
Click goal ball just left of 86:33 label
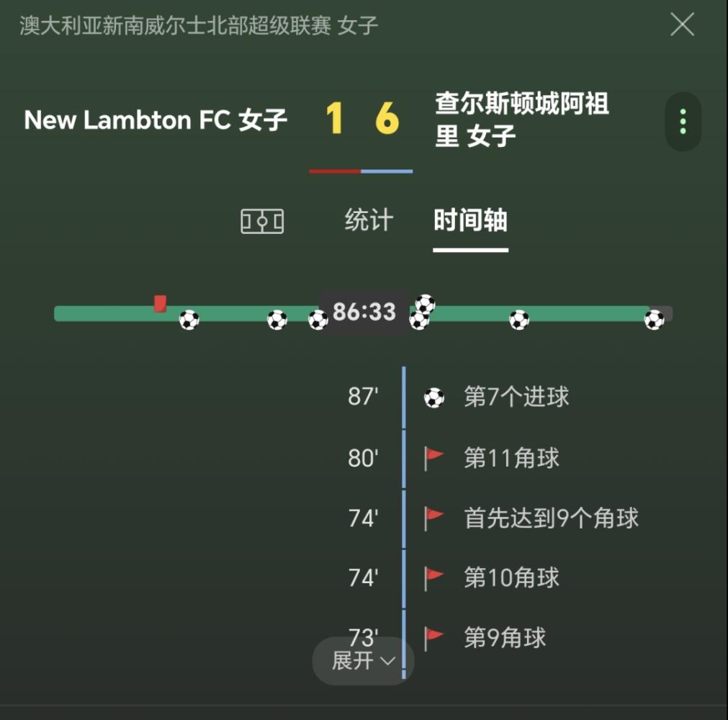pos(318,320)
